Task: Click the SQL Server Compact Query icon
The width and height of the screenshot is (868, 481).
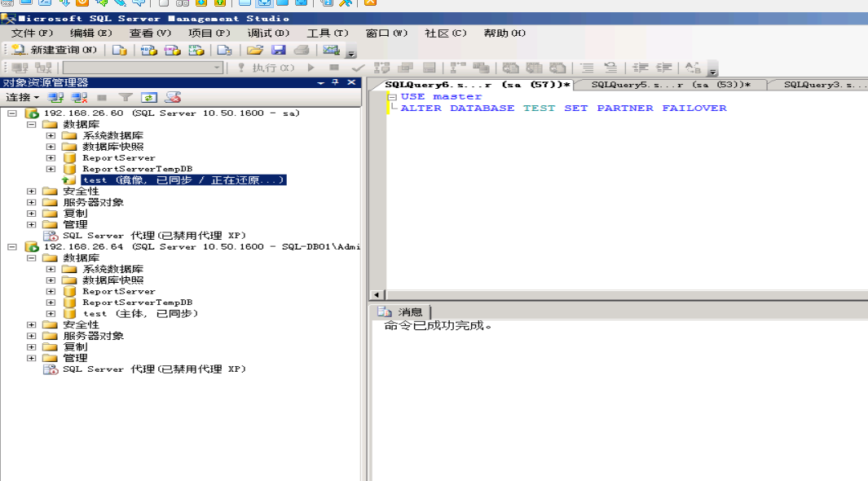Action: point(224,50)
